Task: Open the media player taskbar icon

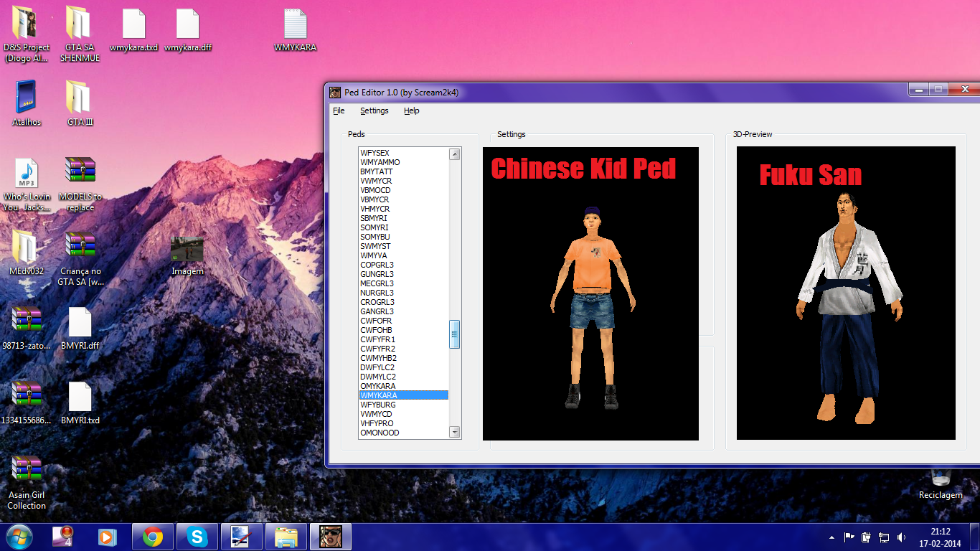Action: pos(108,537)
